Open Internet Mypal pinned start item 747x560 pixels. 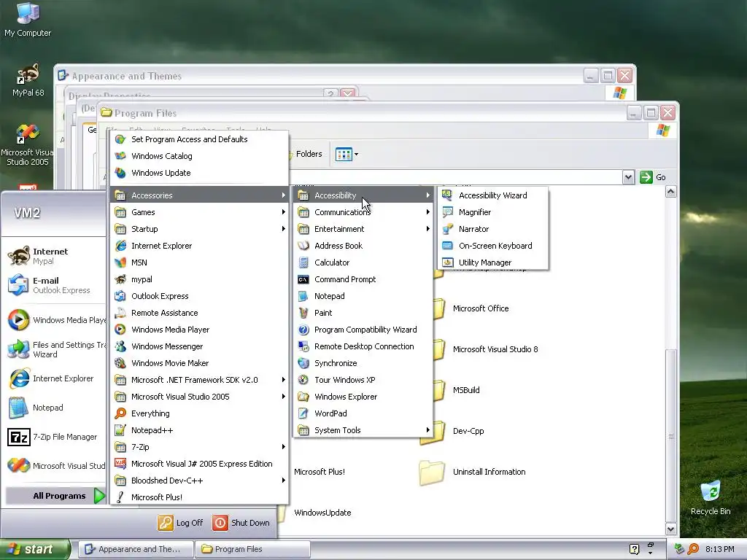(x=53, y=256)
